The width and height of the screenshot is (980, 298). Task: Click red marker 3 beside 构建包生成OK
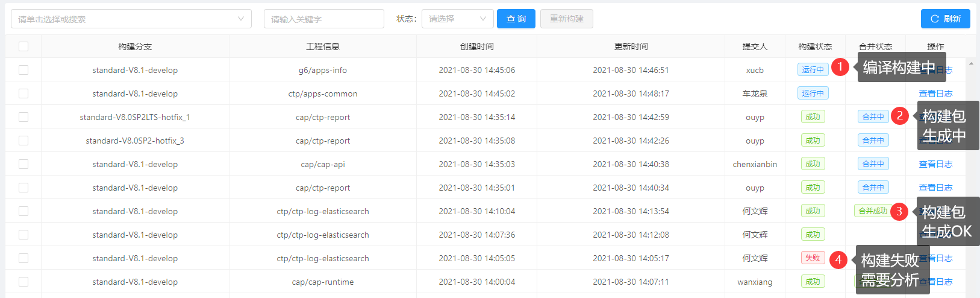899,211
